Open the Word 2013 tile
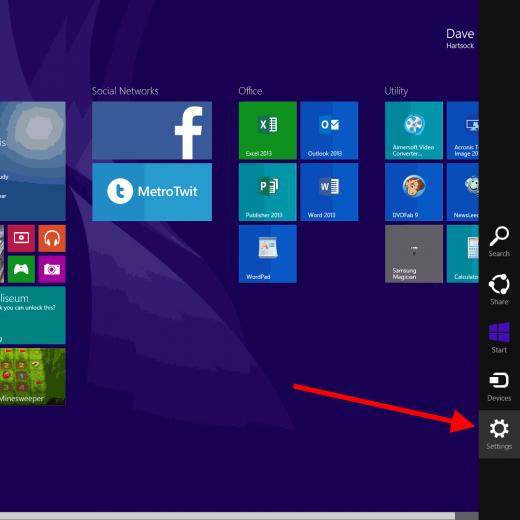 (x=329, y=192)
